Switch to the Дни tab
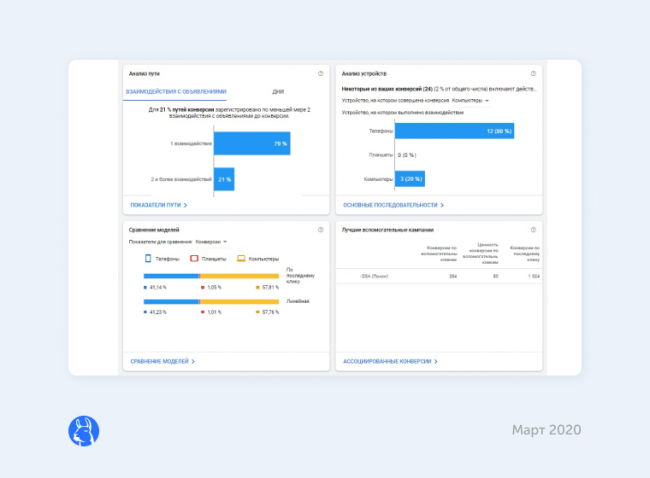 [x=277, y=91]
